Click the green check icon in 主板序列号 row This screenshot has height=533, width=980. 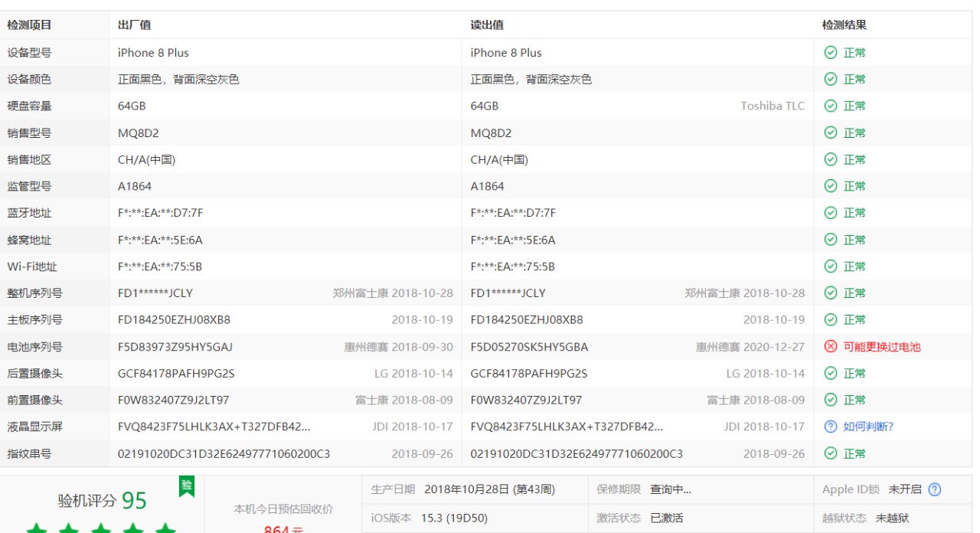pos(830,320)
